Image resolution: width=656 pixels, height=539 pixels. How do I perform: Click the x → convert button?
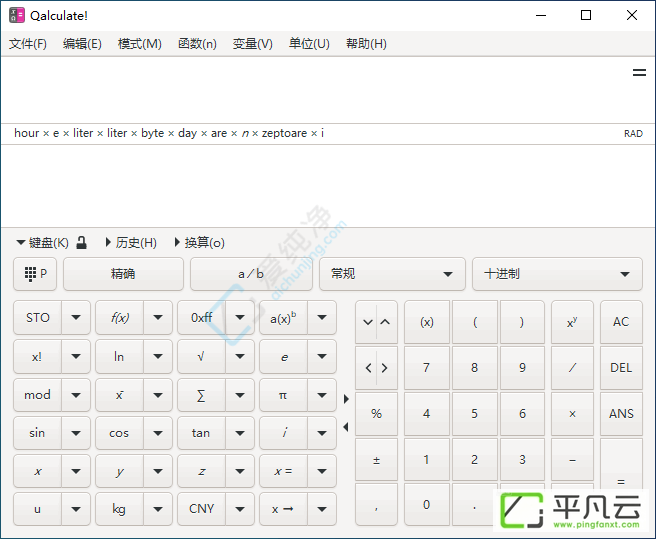pos(283,509)
